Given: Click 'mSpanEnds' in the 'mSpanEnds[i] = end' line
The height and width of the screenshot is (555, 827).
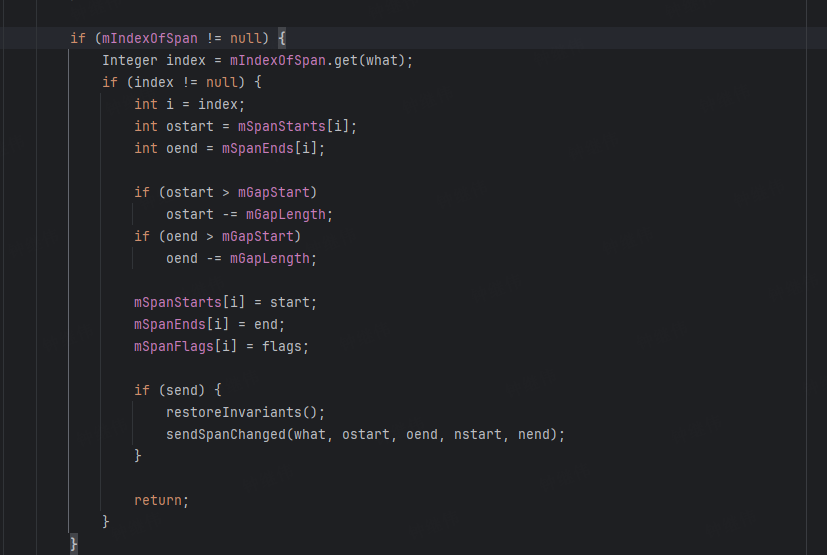Looking at the screenshot, I should tap(170, 324).
